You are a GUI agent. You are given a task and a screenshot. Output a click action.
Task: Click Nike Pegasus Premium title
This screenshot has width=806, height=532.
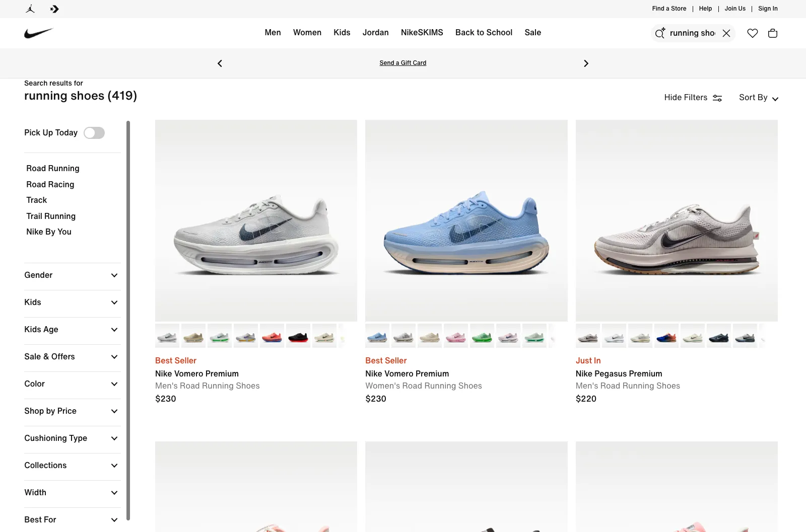[x=619, y=374]
